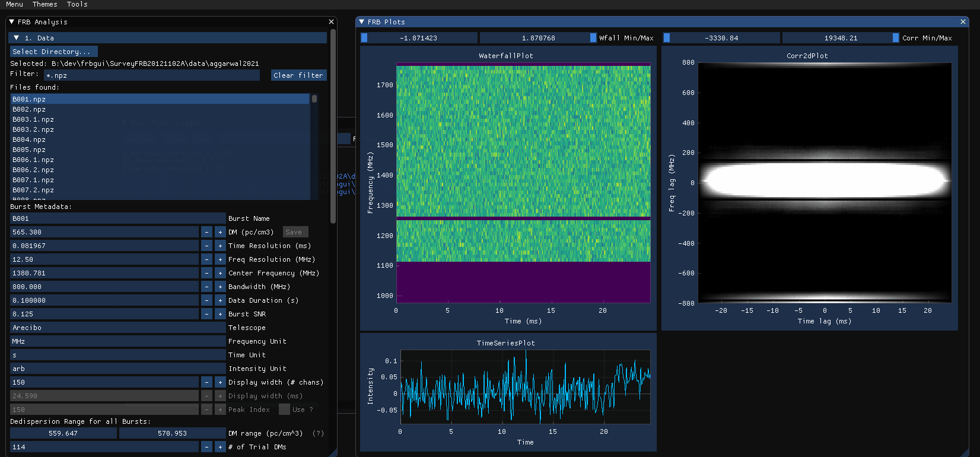This screenshot has width=980, height=457.
Task: Click the TimeSeriesPlot graph
Action: click(x=525, y=386)
